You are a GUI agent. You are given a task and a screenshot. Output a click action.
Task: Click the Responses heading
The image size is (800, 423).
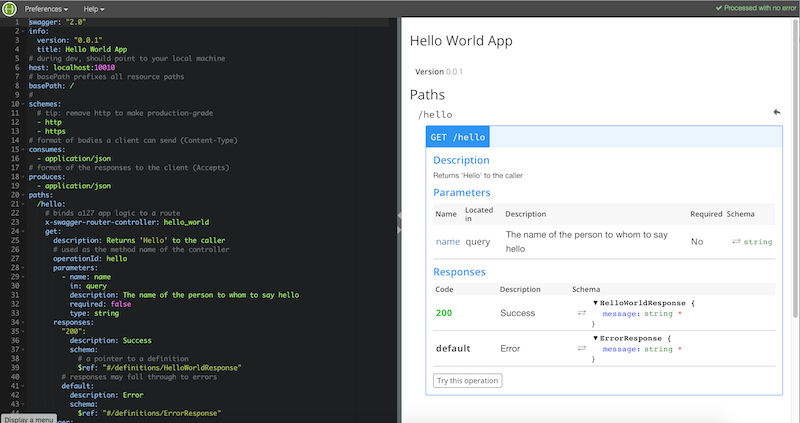(x=459, y=272)
